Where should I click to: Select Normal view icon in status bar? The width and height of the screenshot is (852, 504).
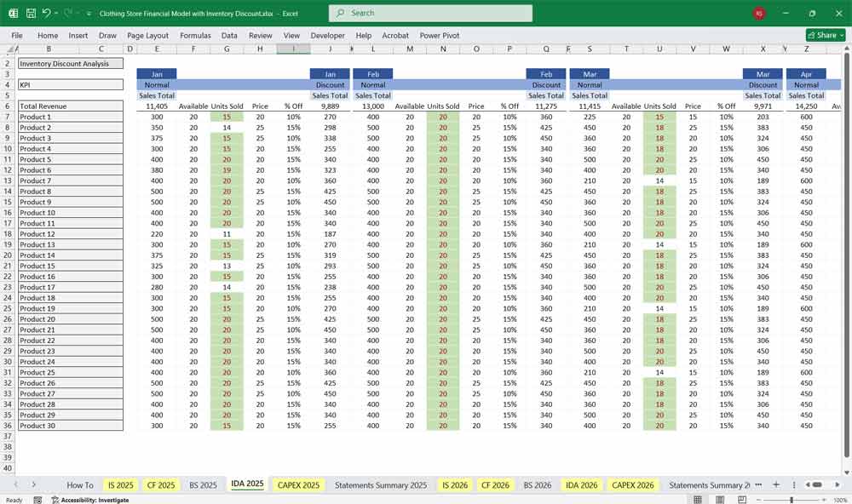point(698,500)
